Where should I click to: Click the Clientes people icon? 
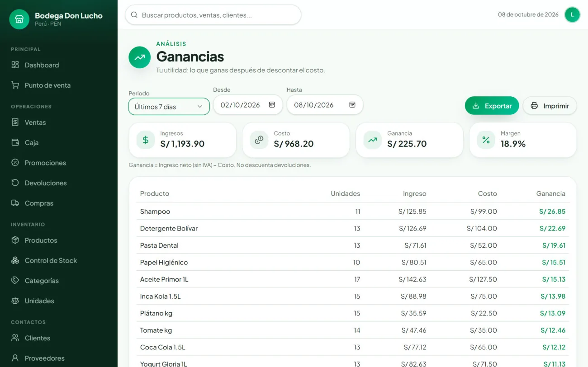(15, 338)
